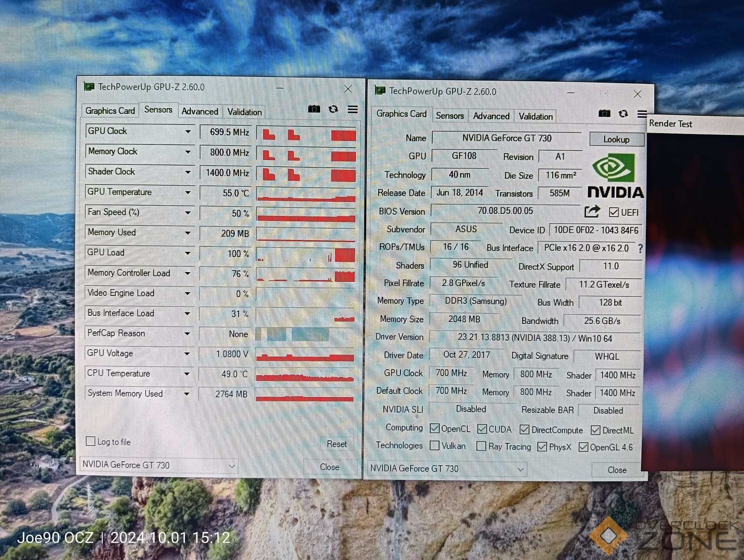Open the hamburger menu in Sensors window

(353, 109)
